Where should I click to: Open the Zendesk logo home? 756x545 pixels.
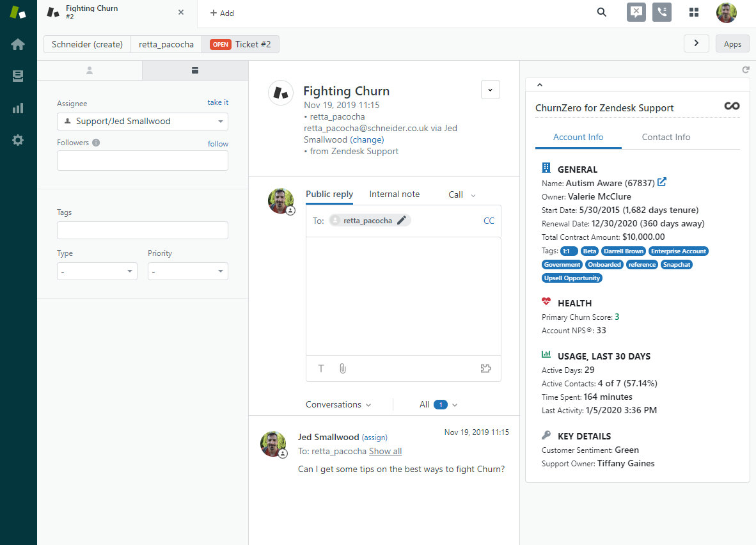point(18,12)
